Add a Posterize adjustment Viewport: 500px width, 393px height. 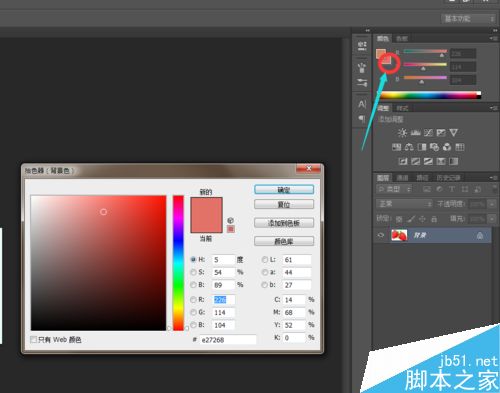[416, 161]
